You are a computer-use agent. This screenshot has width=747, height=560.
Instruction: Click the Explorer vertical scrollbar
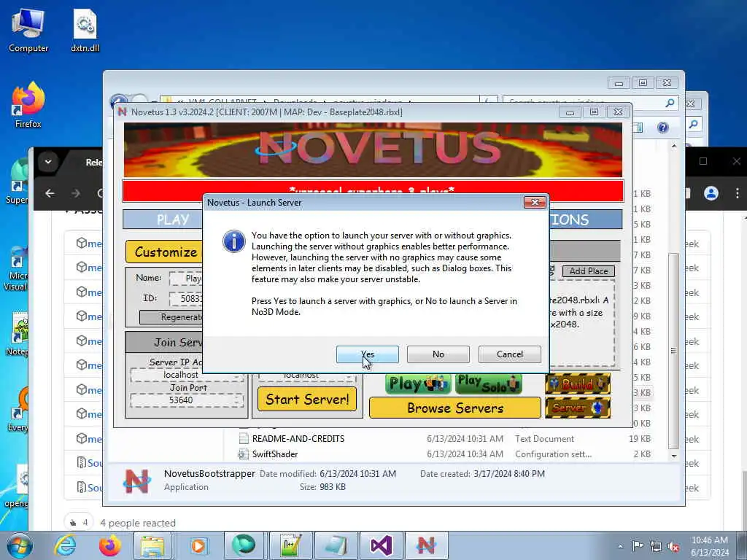673,350
